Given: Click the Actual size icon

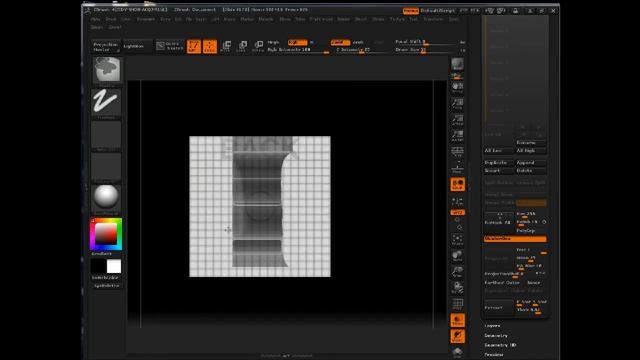Looking at the screenshot, I should (x=458, y=120).
